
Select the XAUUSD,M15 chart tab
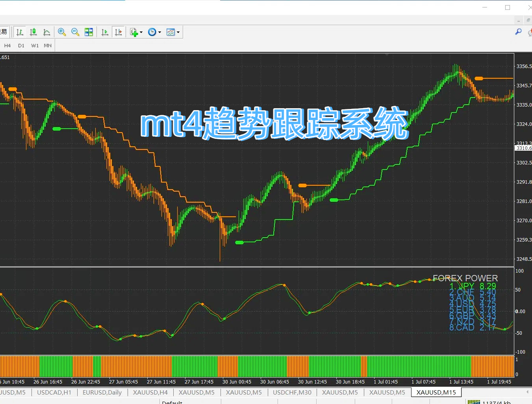(x=436, y=392)
